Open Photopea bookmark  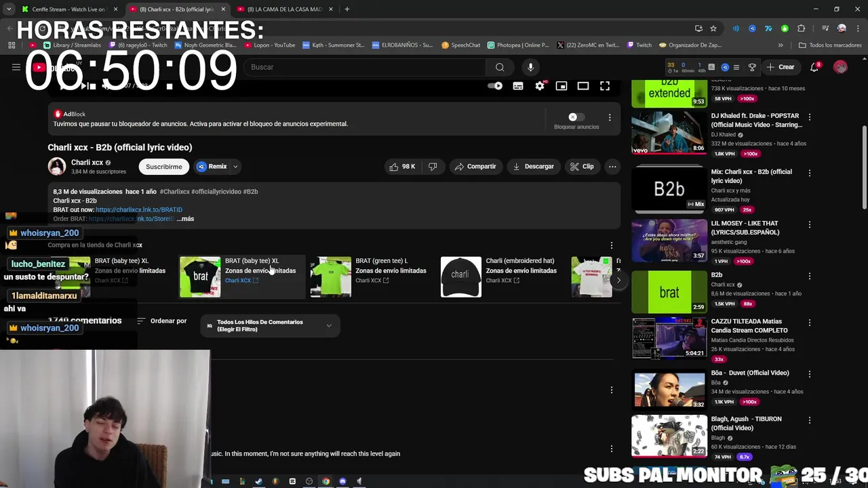pyautogui.click(x=519, y=45)
